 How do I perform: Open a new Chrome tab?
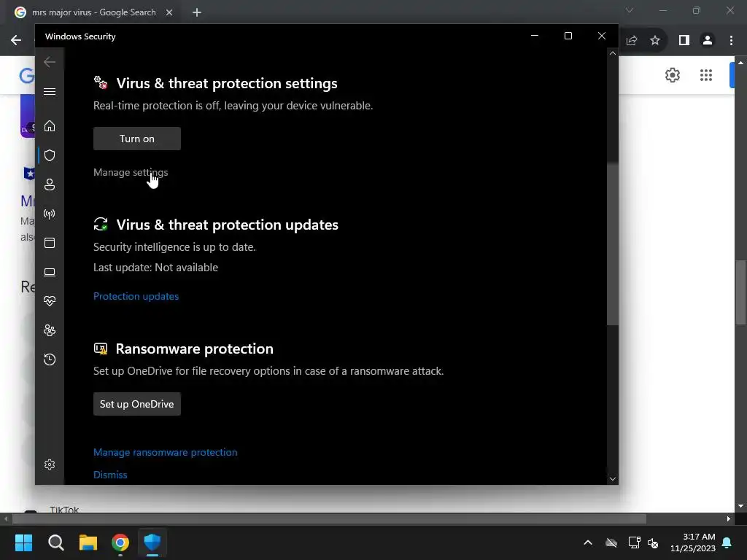[x=197, y=12]
